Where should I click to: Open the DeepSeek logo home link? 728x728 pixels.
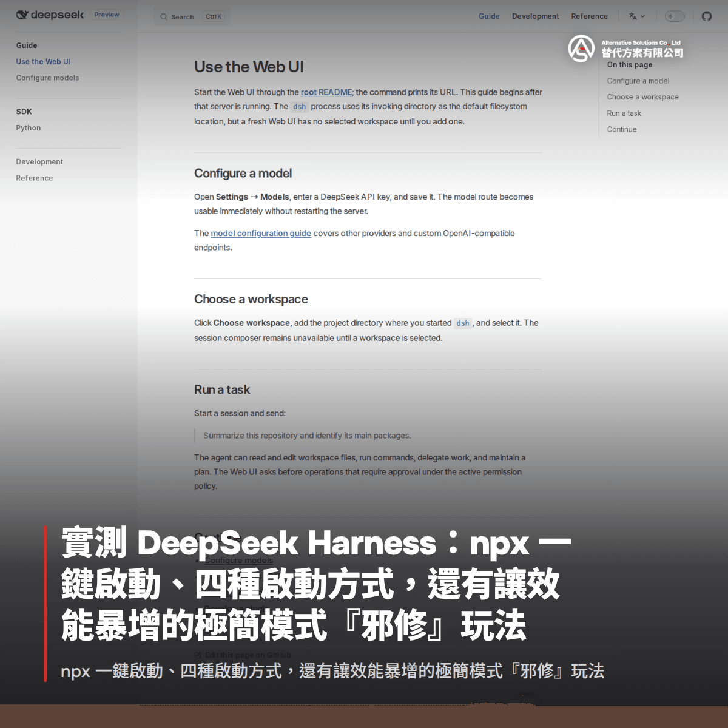pyautogui.click(x=50, y=15)
